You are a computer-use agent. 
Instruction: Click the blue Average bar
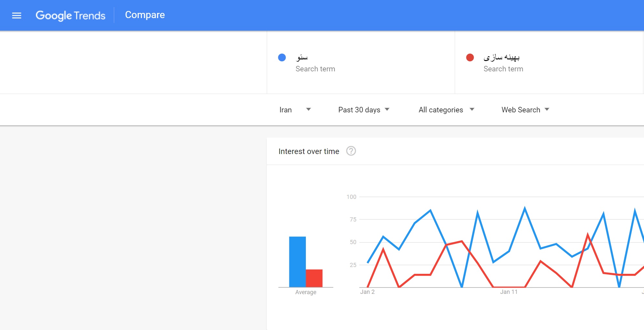tap(297, 262)
